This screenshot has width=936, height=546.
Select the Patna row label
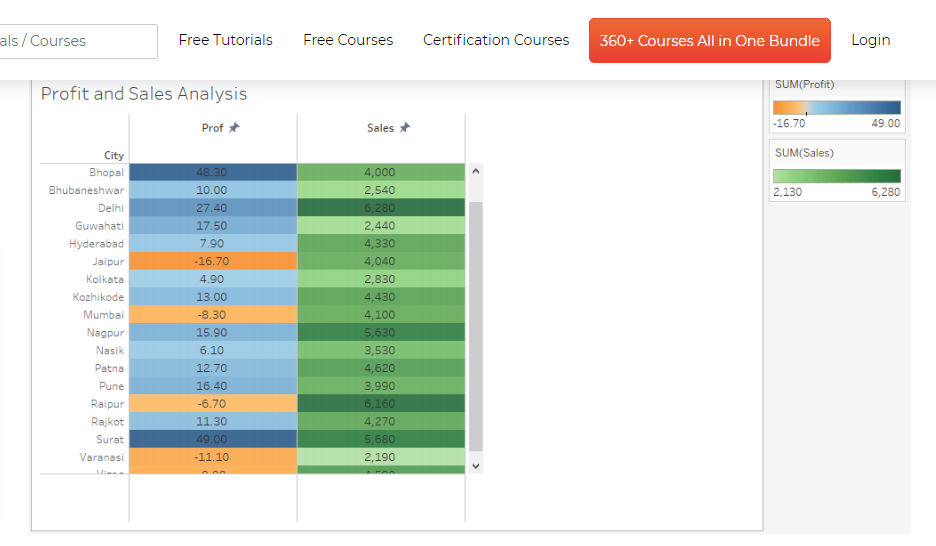(x=109, y=368)
